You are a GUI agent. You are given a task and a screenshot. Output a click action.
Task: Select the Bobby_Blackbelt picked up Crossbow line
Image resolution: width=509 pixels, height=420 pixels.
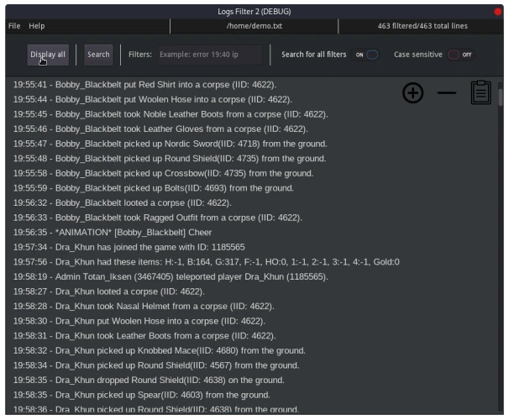(x=163, y=173)
